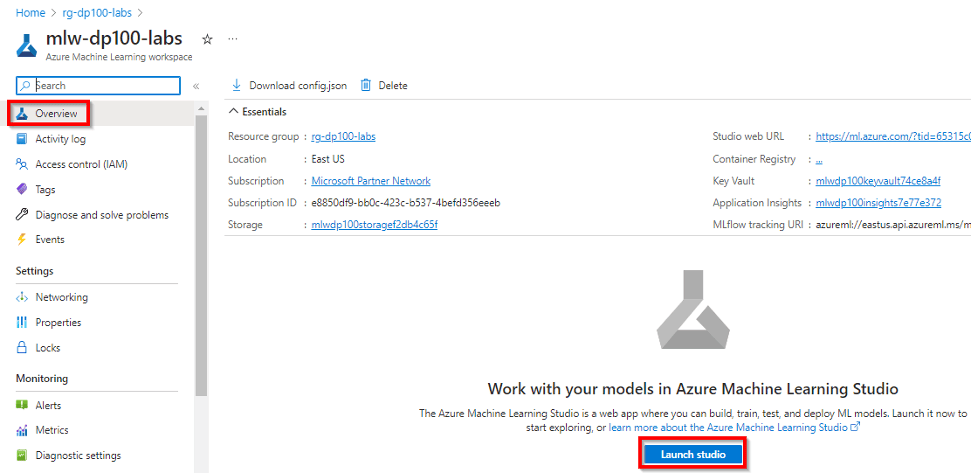
Task: Open the Locks settings item
Action: pos(47,348)
